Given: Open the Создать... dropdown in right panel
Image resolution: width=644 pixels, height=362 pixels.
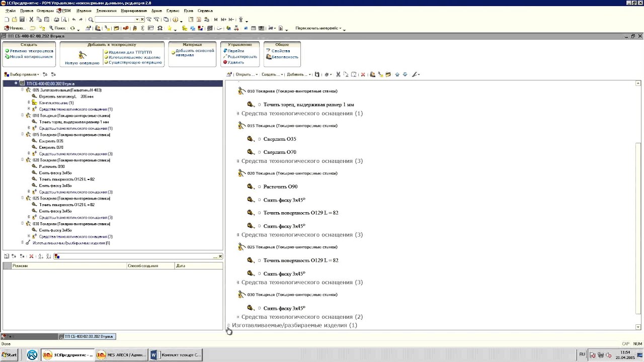Looking at the screenshot, I should pos(271,74).
